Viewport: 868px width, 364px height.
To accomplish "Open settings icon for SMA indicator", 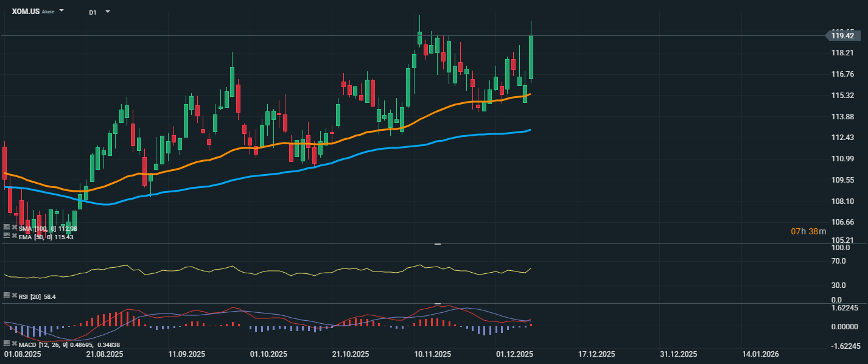I will [7, 228].
